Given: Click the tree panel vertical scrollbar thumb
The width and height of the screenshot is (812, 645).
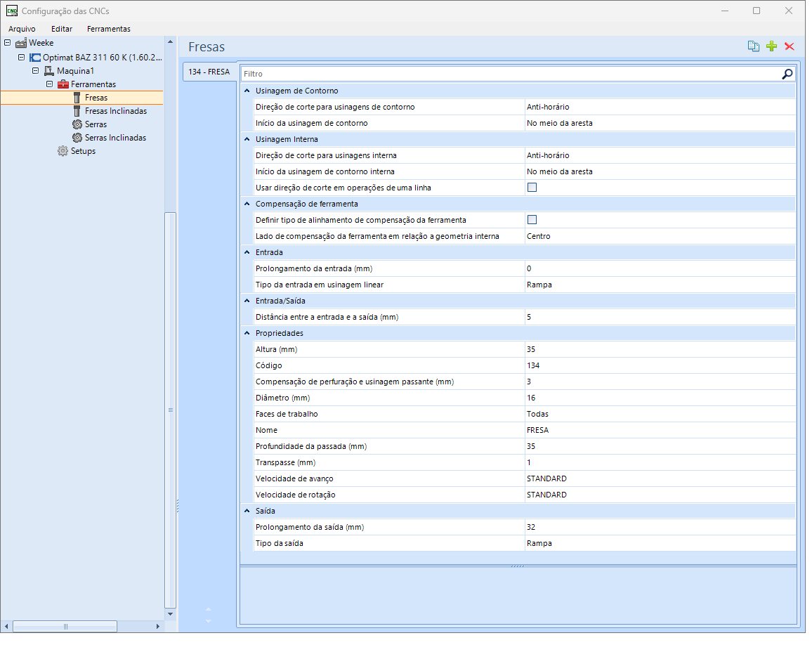Looking at the screenshot, I should pos(171,410).
